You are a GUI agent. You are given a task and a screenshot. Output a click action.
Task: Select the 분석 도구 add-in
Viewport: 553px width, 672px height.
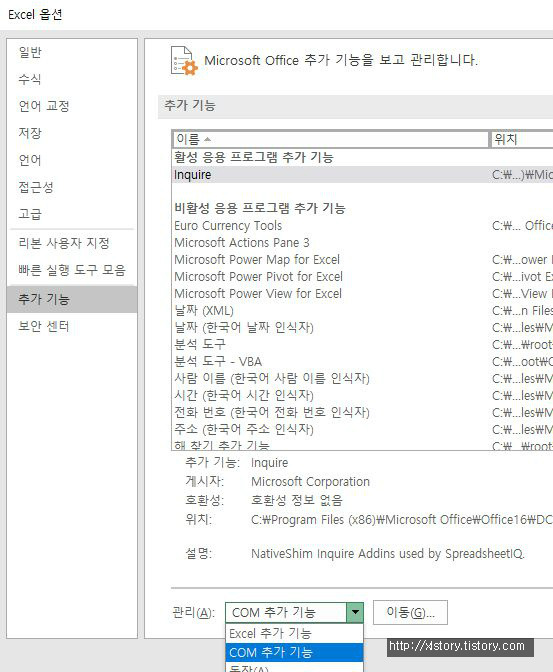(x=362, y=344)
